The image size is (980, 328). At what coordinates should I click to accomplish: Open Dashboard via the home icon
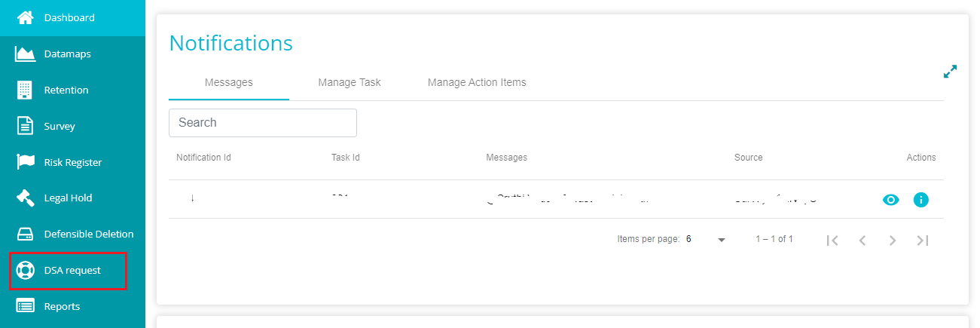(x=26, y=17)
